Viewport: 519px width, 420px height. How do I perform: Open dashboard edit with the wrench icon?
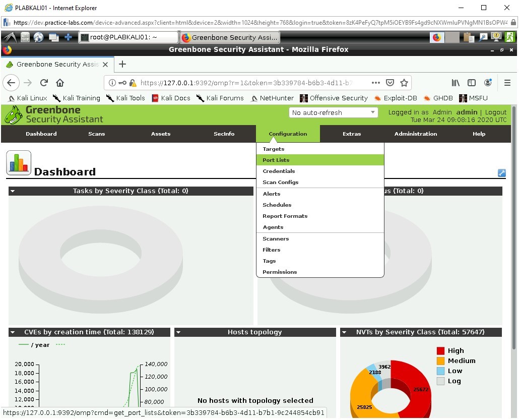point(501,173)
